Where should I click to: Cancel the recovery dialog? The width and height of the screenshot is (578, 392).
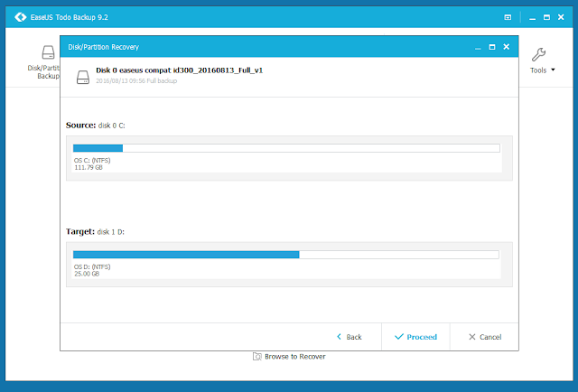click(x=485, y=337)
